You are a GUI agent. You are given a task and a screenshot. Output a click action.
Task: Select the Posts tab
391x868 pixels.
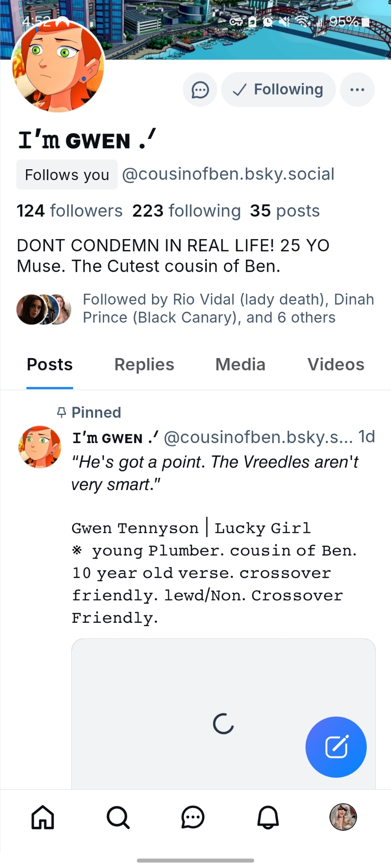click(50, 365)
